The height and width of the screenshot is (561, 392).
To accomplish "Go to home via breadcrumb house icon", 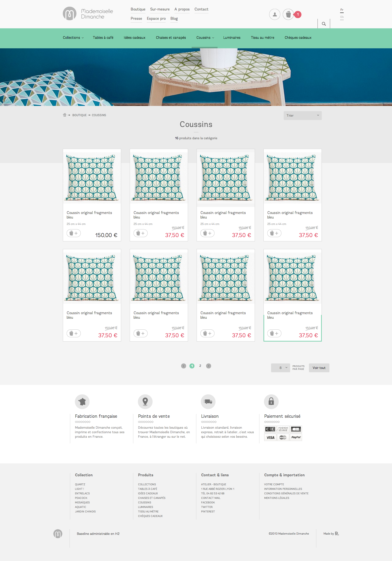I will click(65, 115).
